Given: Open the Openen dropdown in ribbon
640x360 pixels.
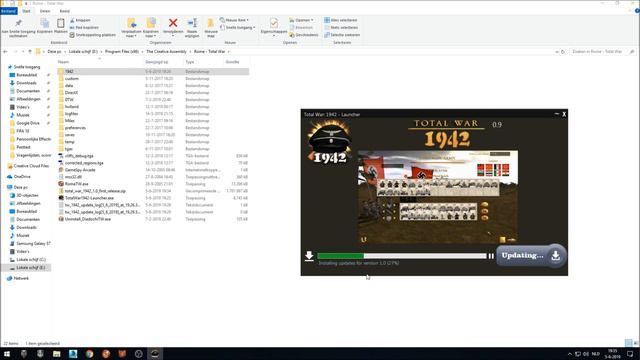Looking at the screenshot, I should (x=302, y=20).
